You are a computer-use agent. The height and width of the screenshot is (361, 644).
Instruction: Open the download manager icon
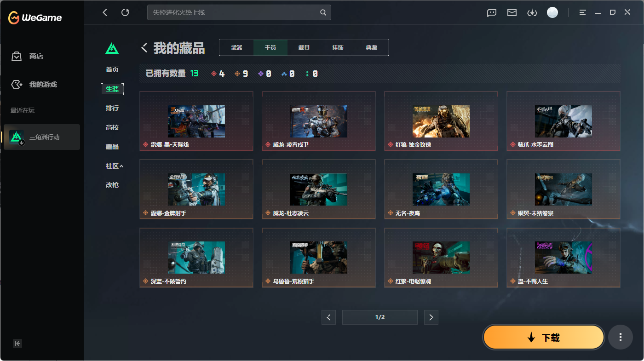pyautogui.click(x=532, y=13)
